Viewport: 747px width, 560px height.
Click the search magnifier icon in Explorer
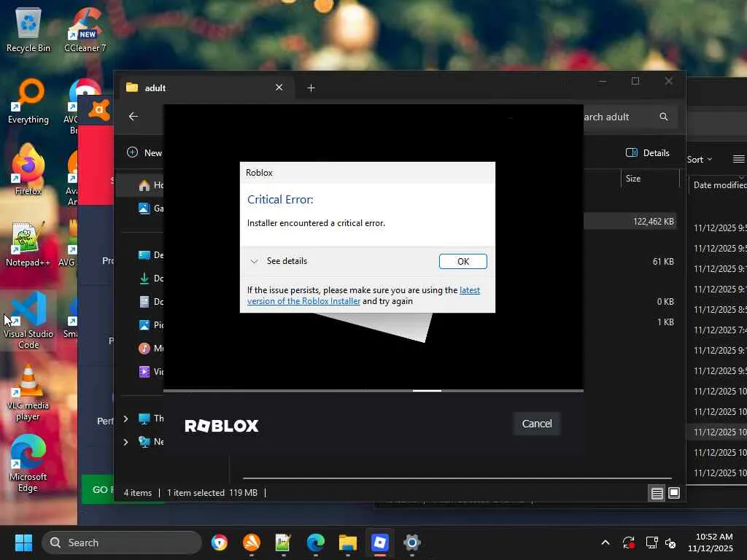coord(664,117)
